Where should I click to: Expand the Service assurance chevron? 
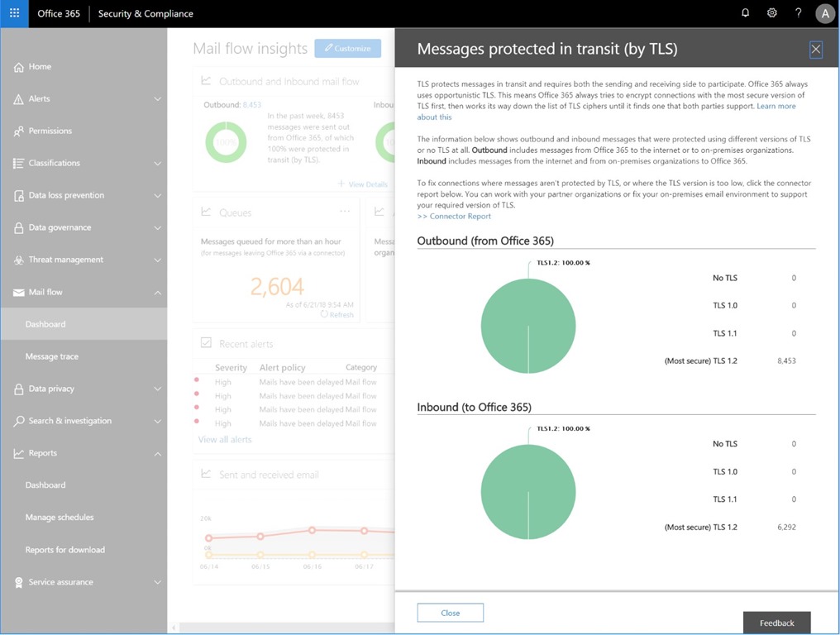pos(157,582)
